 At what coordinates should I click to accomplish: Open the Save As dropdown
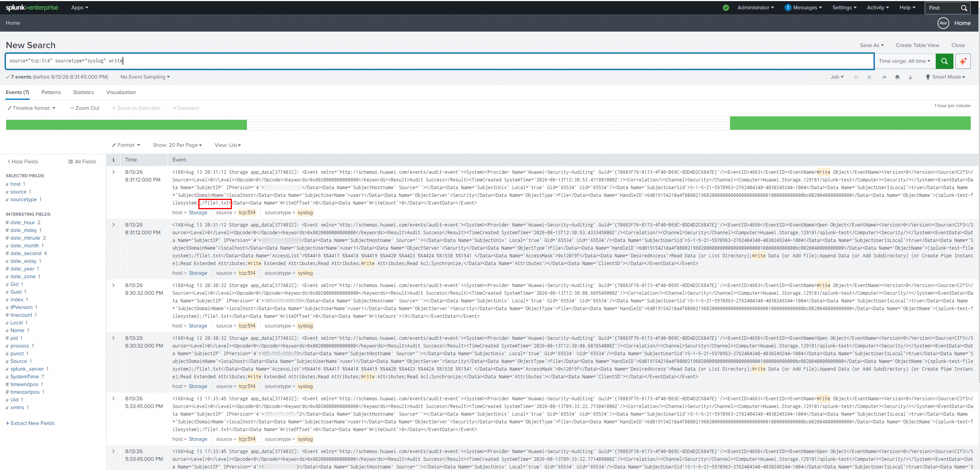(x=872, y=45)
